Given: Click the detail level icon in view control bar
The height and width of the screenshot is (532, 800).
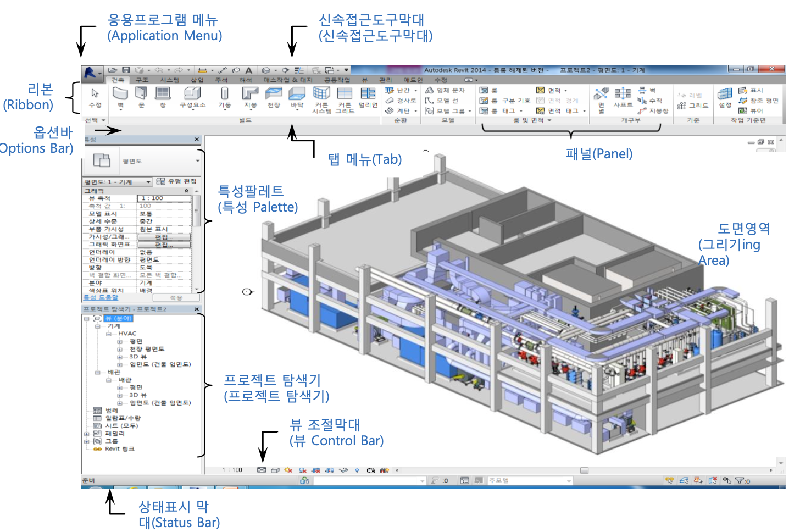Looking at the screenshot, I should coord(262,470).
